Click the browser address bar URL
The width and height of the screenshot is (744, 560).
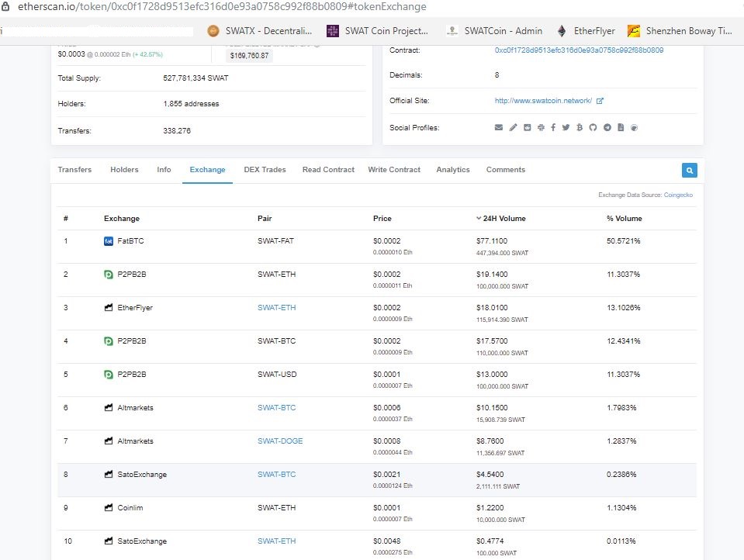pyautogui.click(x=222, y=7)
